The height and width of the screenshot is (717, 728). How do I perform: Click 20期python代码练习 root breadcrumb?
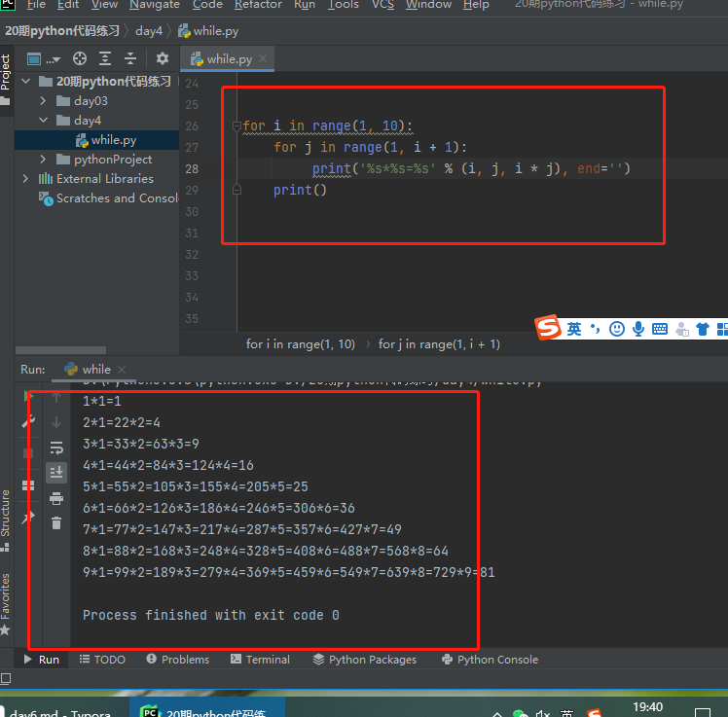point(62,31)
